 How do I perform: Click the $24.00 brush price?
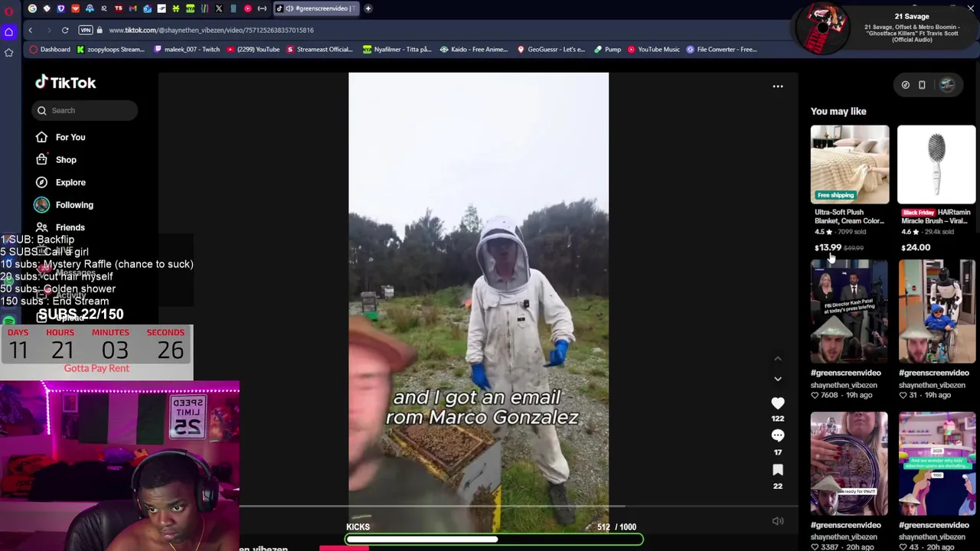[x=916, y=247]
